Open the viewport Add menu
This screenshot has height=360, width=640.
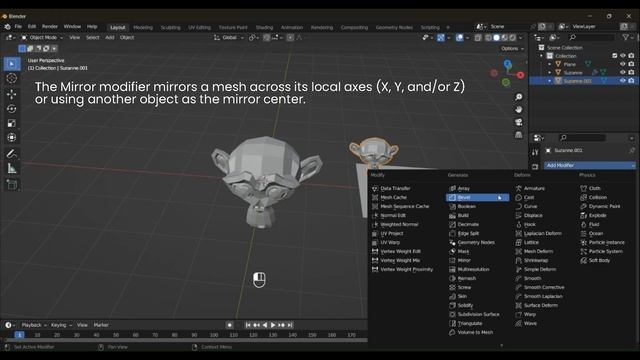tap(109, 38)
